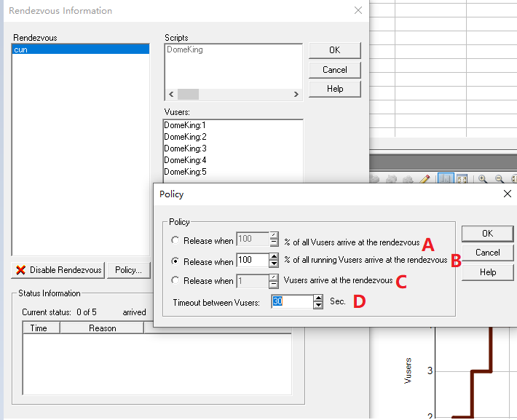Select release when fixed Vusers count arrive

tap(175, 280)
